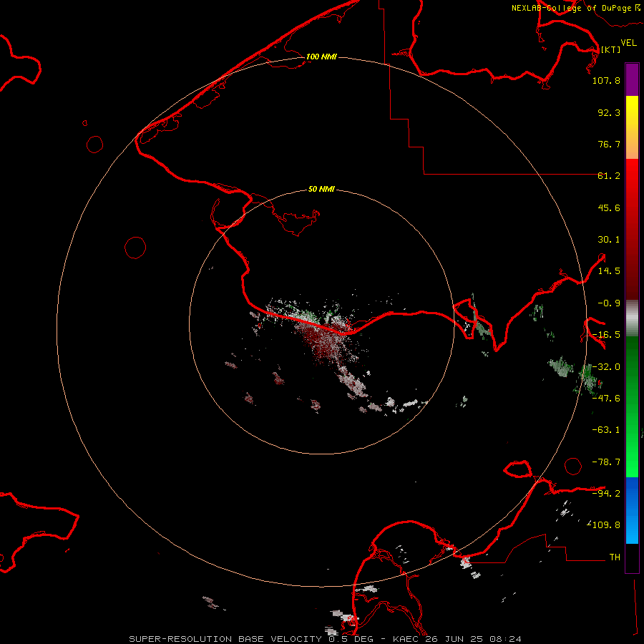This screenshot has height=644, width=644.
Task: Click the -78.7 value on velocity scale
Action: 606,462
